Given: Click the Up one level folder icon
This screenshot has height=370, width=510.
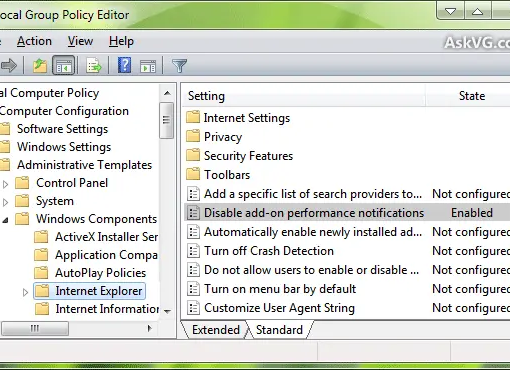Looking at the screenshot, I should (x=40, y=65).
